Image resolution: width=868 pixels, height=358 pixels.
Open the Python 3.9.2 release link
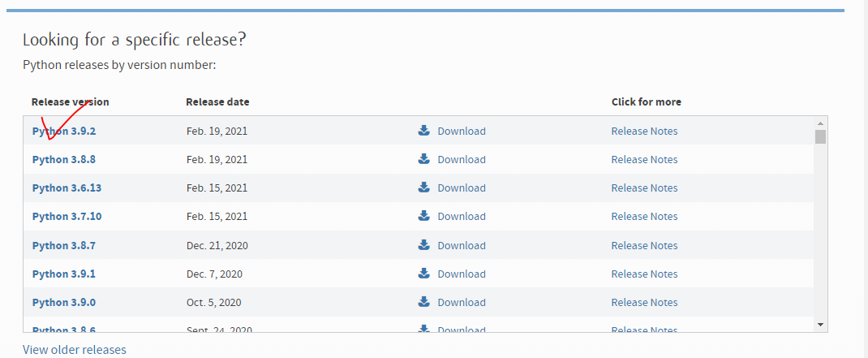click(63, 132)
